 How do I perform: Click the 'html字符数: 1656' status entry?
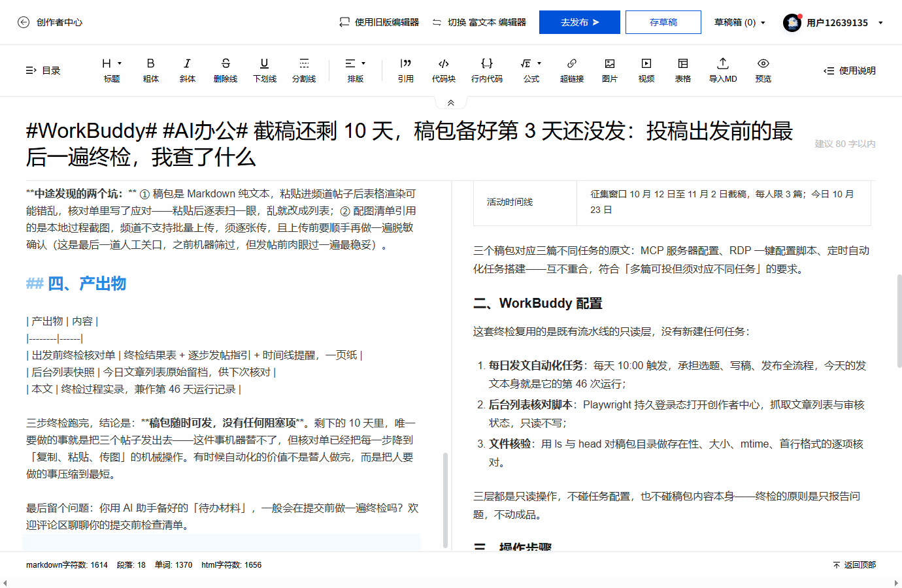click(231, 565)
